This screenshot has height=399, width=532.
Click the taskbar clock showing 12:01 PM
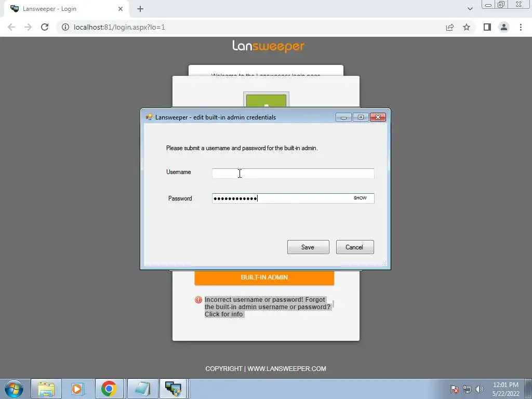point(506,389)
